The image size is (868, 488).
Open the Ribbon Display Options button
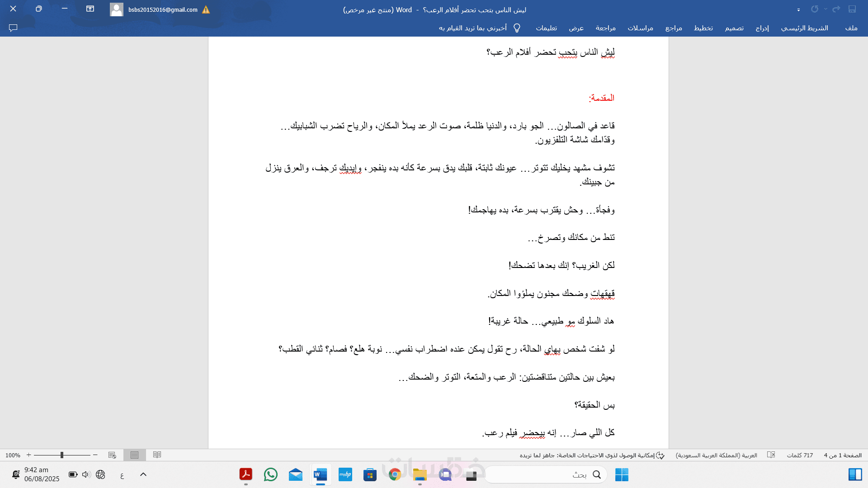90,9
